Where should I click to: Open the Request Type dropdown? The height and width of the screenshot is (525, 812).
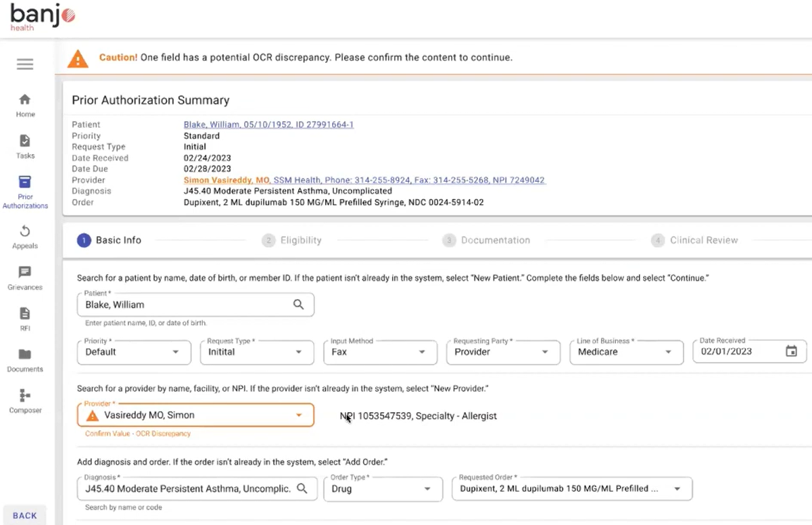tap(256, 352)
